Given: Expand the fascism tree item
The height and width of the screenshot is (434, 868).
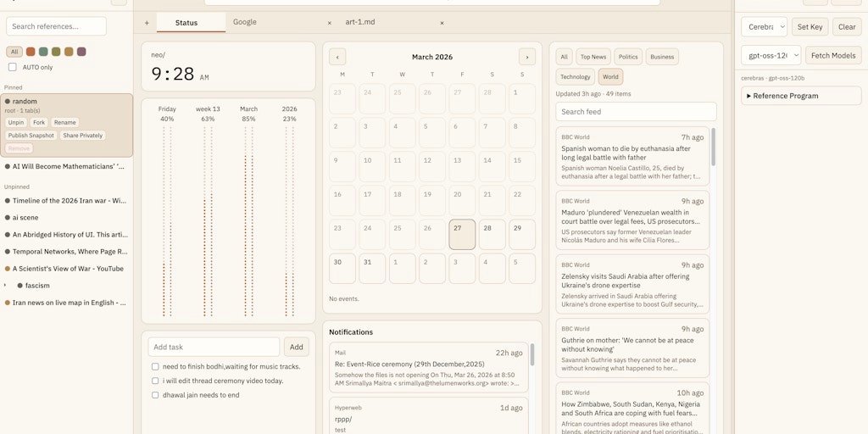Looking at the screenshot, I should click(8, 286).
